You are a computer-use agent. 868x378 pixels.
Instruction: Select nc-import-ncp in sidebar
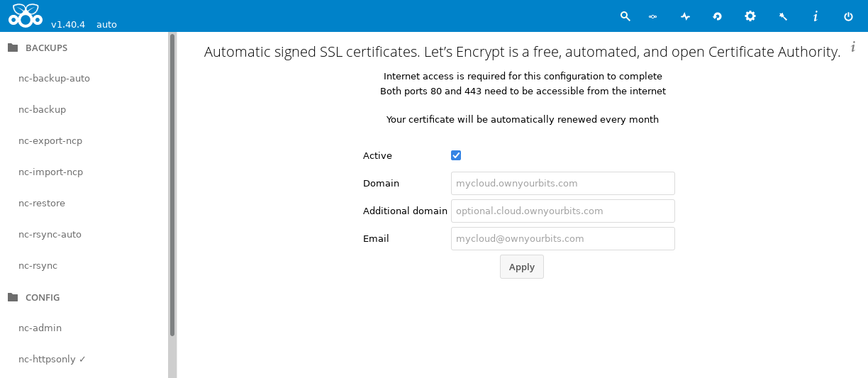(x=51, y=172)
